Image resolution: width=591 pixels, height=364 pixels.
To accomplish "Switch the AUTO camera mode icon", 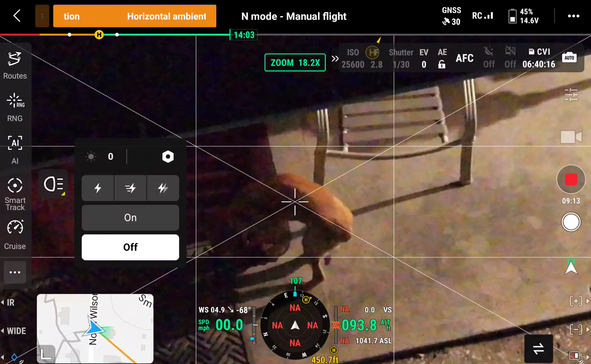I will pyautogui.click(x=569, y=57).
